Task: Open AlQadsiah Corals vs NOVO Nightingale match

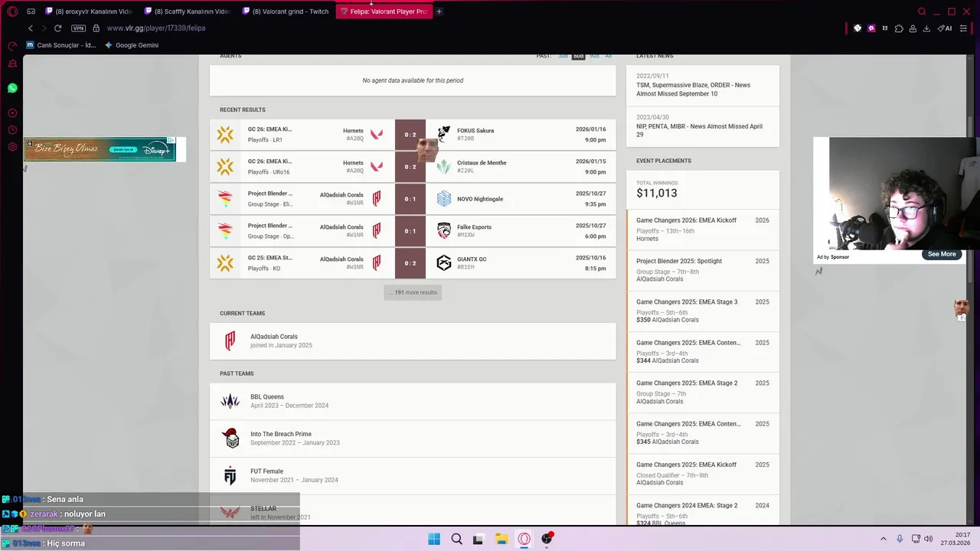Action: tap(413, 199)
